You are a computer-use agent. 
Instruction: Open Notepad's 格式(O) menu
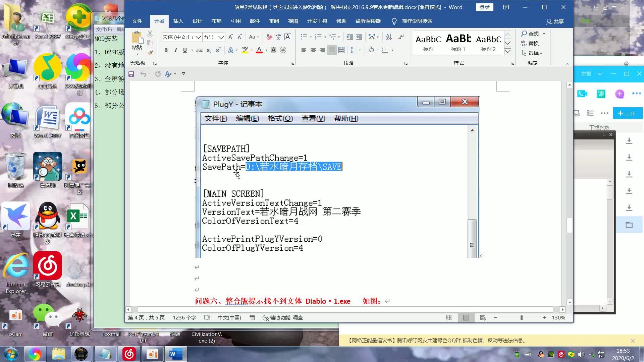point(280,118)
